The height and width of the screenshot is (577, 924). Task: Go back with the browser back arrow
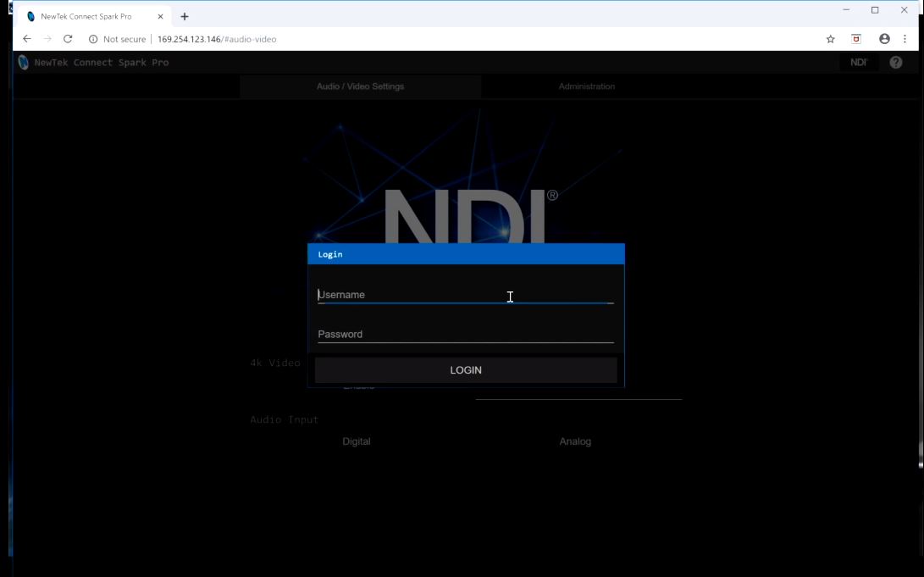pyautogui.click(x=27, y=39)
